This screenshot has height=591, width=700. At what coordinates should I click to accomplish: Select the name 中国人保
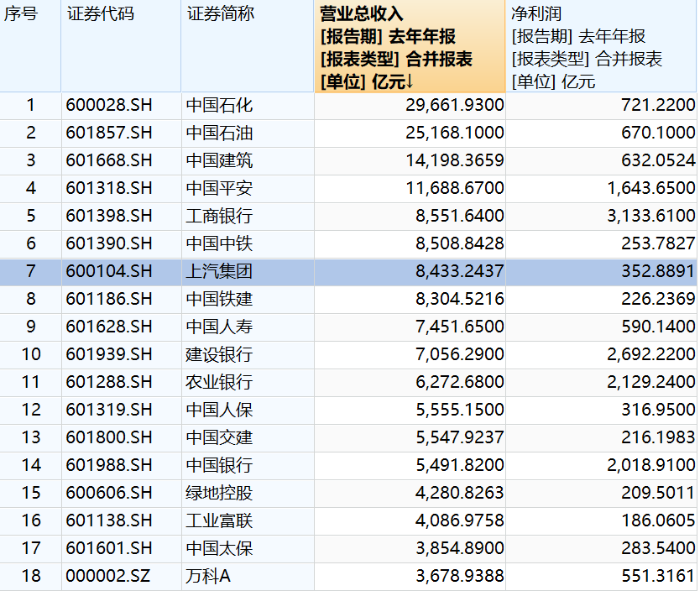tap(219, 410)
